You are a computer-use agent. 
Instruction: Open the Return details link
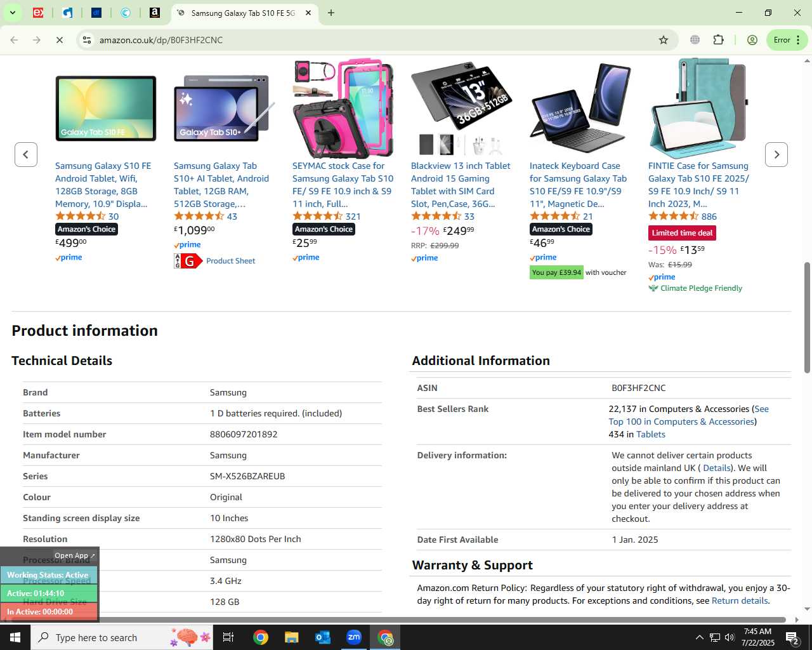coord(740,600)
